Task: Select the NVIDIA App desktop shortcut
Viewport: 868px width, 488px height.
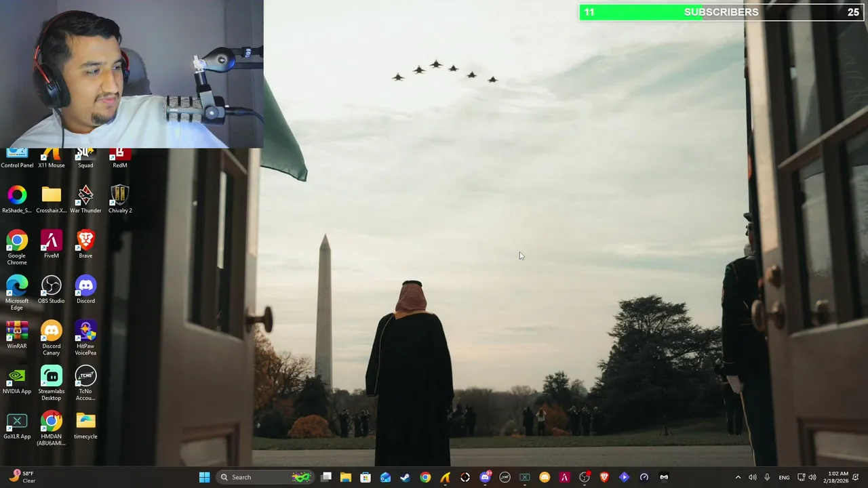Action: point(17,381)
